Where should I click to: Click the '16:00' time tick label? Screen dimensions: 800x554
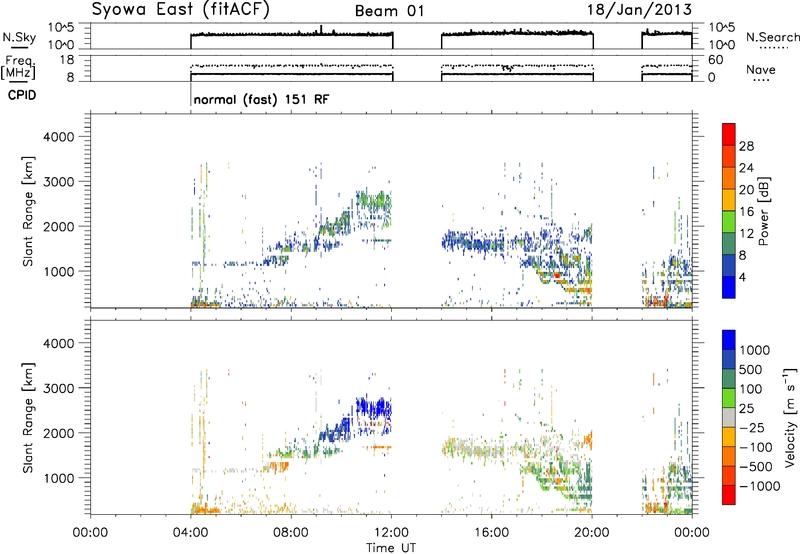(491, 533)
